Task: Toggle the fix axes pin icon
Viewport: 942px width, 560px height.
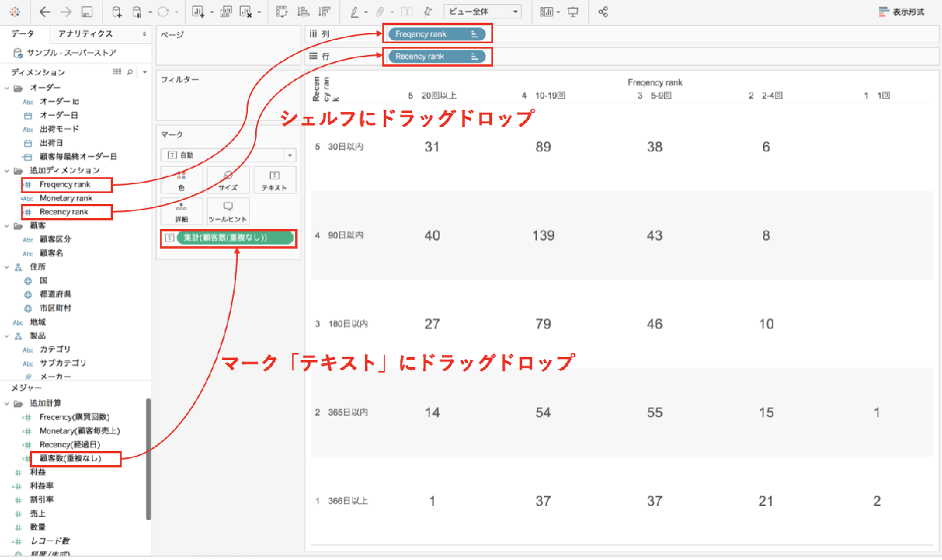Action: (x=427, y=12)
